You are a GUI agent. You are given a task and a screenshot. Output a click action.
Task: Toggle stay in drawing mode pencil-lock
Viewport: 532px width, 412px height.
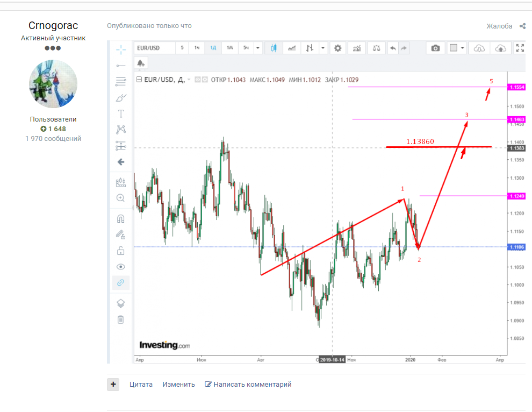(121, 235)
